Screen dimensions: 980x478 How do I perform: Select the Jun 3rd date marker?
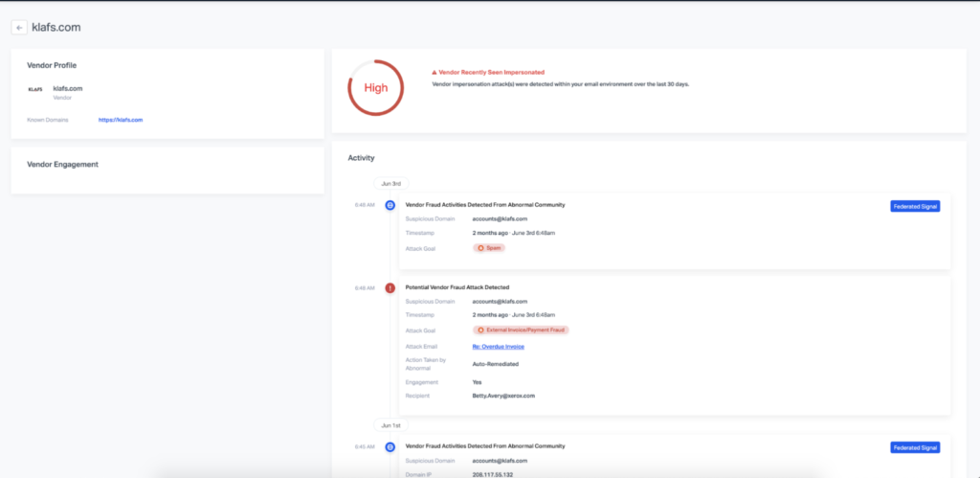click(391, 183)
